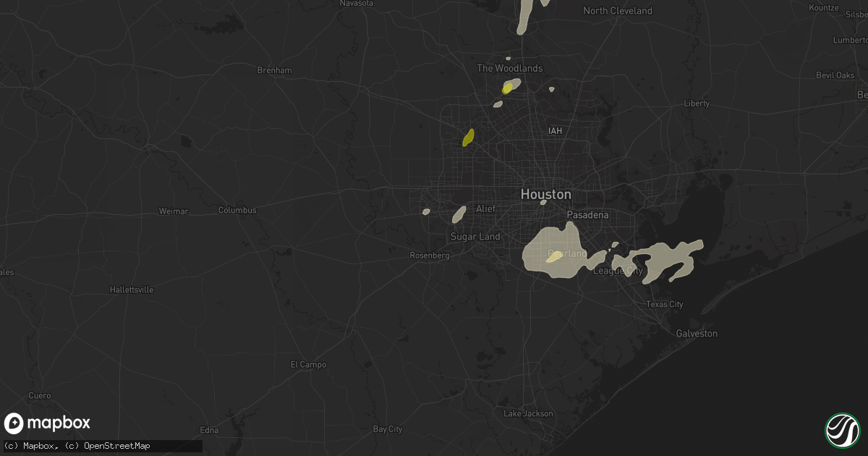The width and height of the screenshot is (868, 456).
Task: Click the Mapbox logo
Action: coord(47,423)
